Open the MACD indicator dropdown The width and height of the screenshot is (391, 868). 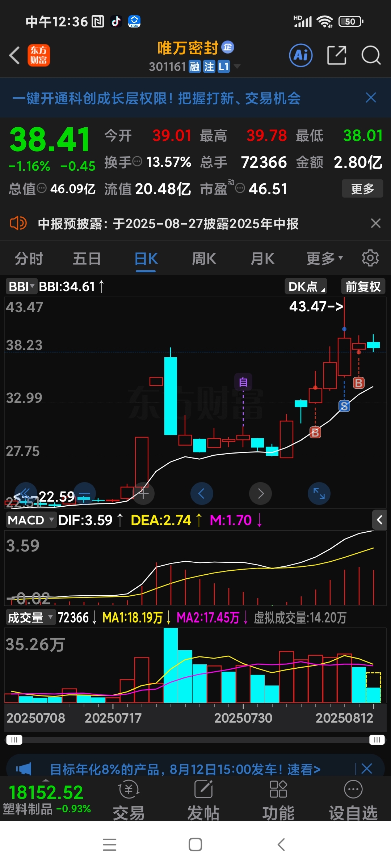(31, 520)
